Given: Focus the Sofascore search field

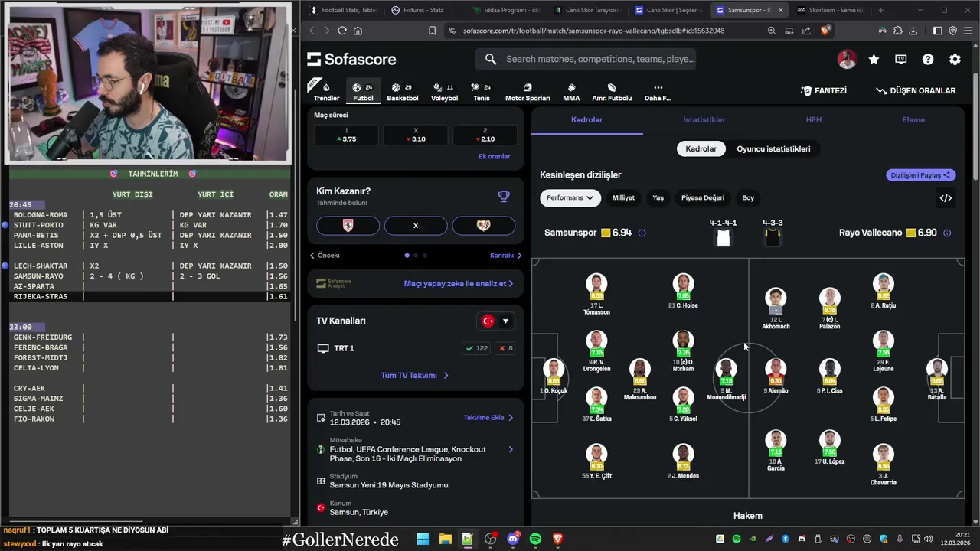Looking at the screenshot, I should tap(586, 59).
